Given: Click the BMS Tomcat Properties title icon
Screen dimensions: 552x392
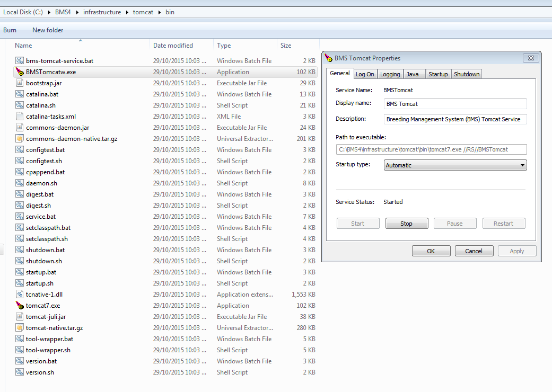Looking at the screenshot, I should pos(328,58).
